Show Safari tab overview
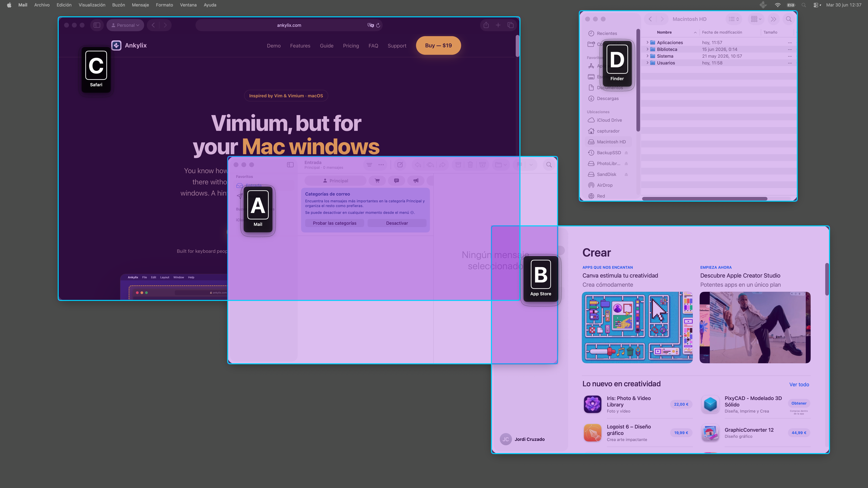This screenshot has height=488, width=868. coord(510,25)
